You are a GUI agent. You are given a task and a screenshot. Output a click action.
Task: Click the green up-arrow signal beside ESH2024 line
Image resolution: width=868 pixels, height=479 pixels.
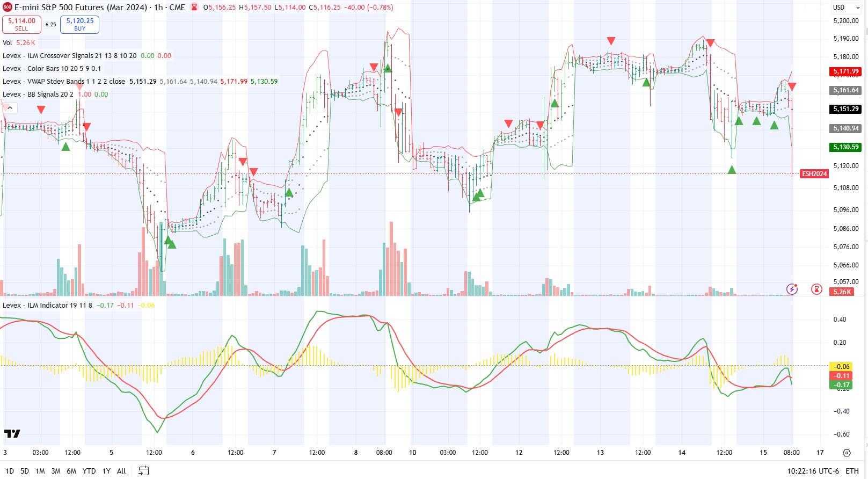click(732, 170)
